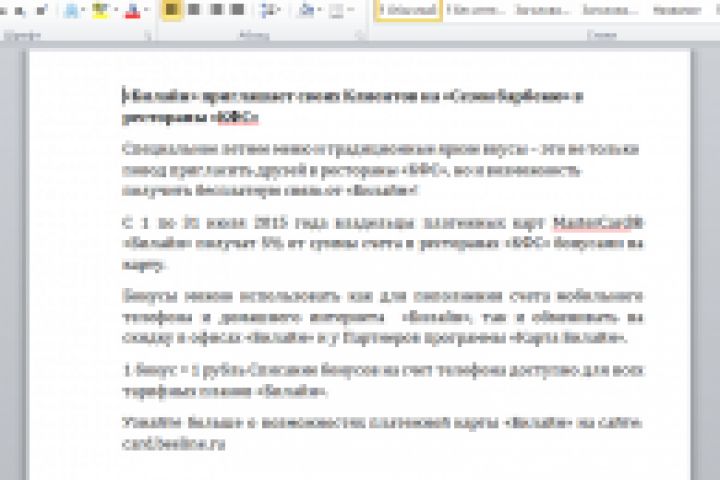Click the bold headline starting «Билайн» приглашает

click(x=353, y=107)
